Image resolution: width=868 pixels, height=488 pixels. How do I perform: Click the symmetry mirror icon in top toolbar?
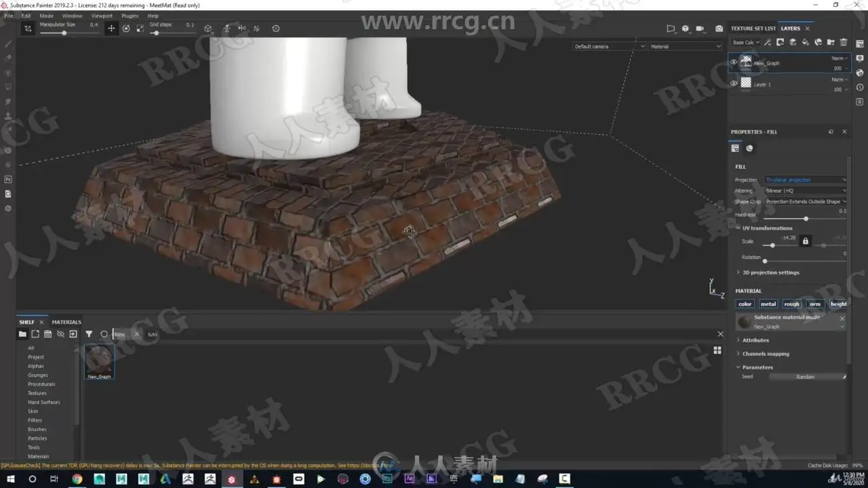(241, 28)
